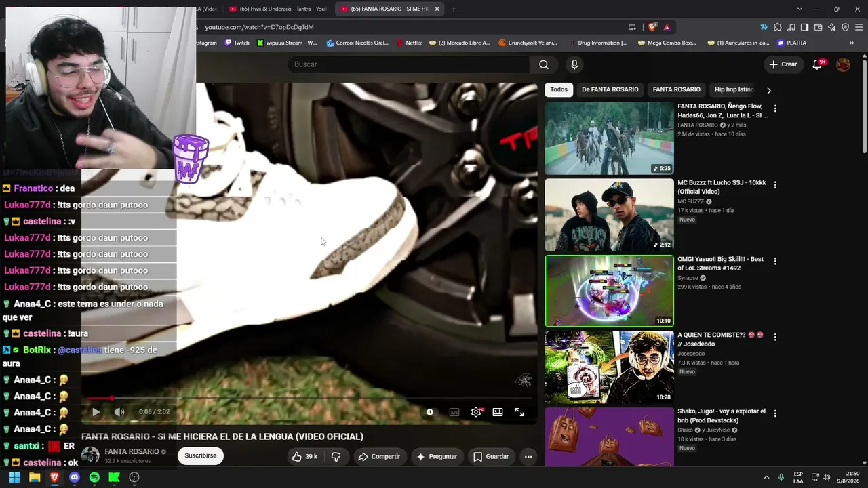
Task: Open the tab search dropdown arrow
Action: tap(800, 9)
